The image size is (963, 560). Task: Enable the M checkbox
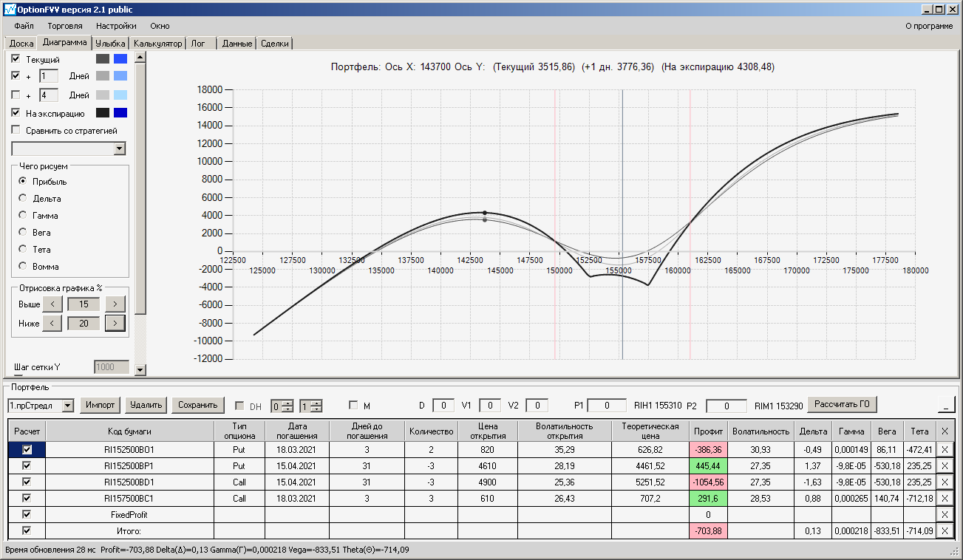point(353,406)
